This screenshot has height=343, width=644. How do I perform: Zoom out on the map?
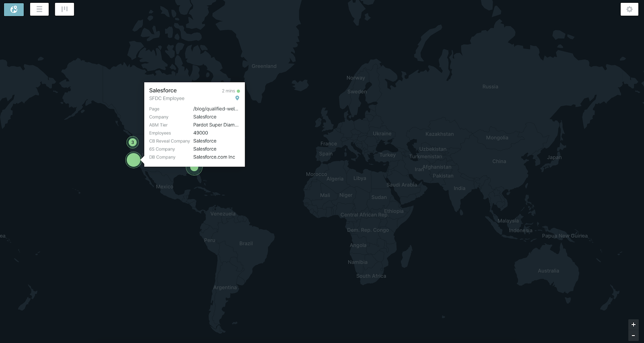[634, 335]
